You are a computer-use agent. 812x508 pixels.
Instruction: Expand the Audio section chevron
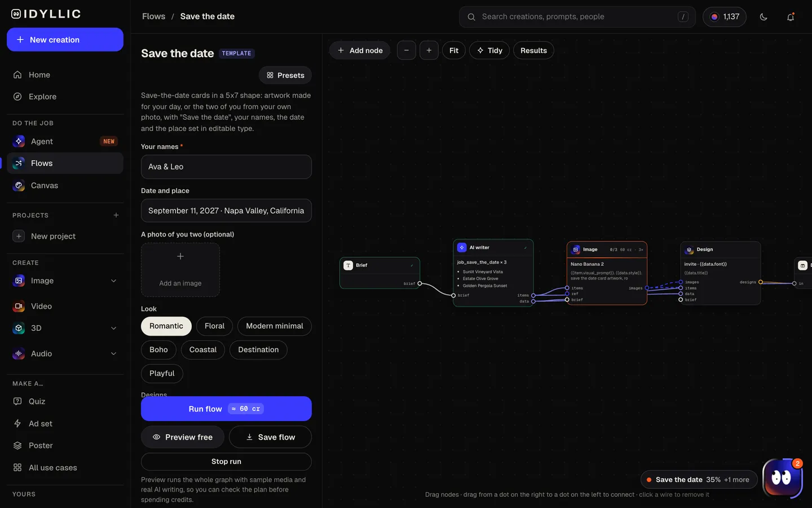click(x=113, y=353)
